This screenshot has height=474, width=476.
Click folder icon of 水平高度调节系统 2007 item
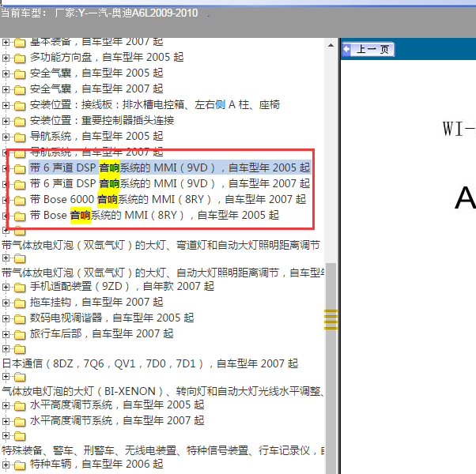click(20, 421)
